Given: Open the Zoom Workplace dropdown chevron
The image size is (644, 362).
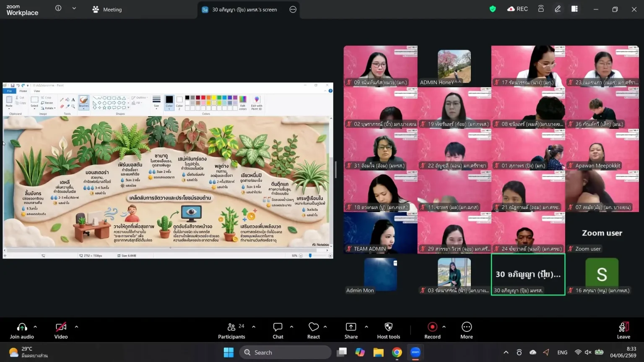Looking at the screenshot, I should click(x=74, y=8).
